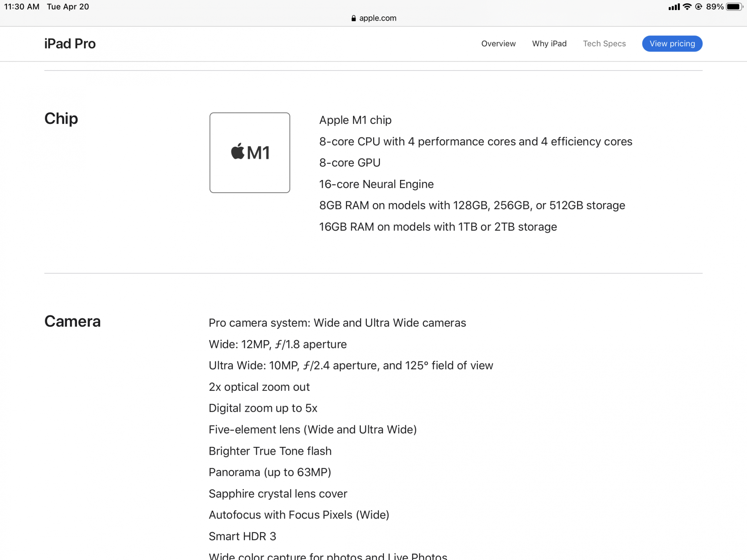Screen dimensions: 747x560
Task: Click the 'Brighter True Tone flash' line
Action: pyautogui.click(x=270, y=451)
